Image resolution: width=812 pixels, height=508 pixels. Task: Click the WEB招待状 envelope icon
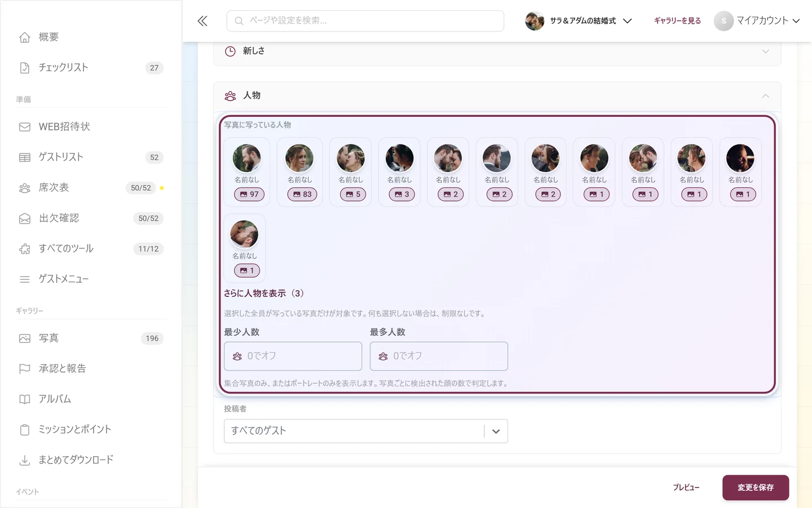(x=25, y=127)
